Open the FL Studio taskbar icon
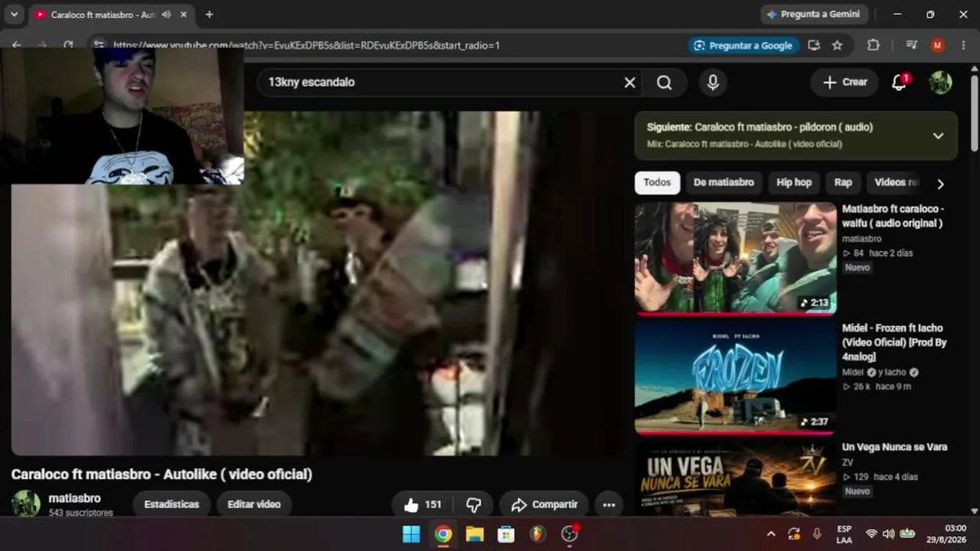The width and height of the screenshot is (980, 551). click(538, 534)
